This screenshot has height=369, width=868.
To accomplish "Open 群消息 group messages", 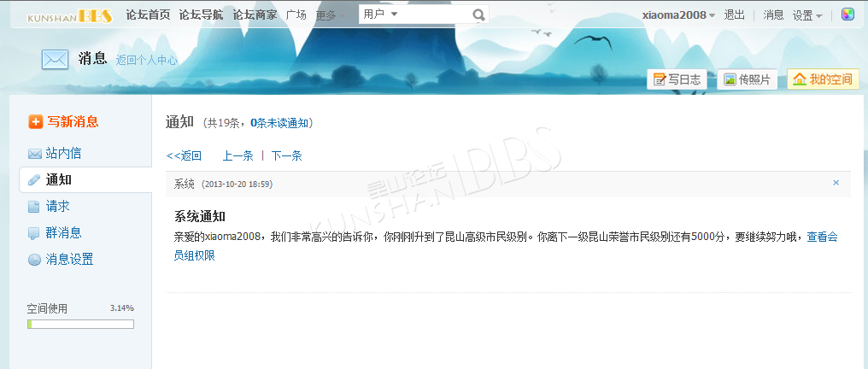I will point(64,233).
